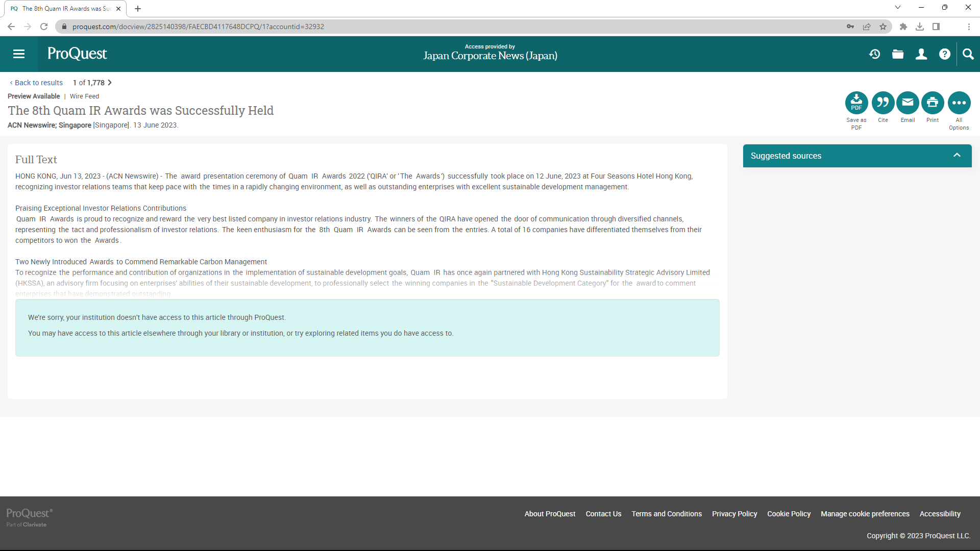Open the My Research user account icon
980x551 pixels.
[921, 54]
